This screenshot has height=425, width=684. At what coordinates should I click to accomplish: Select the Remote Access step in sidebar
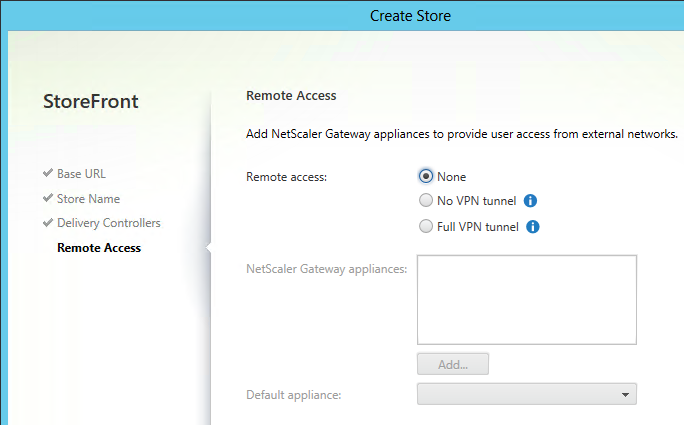point(99,248)
